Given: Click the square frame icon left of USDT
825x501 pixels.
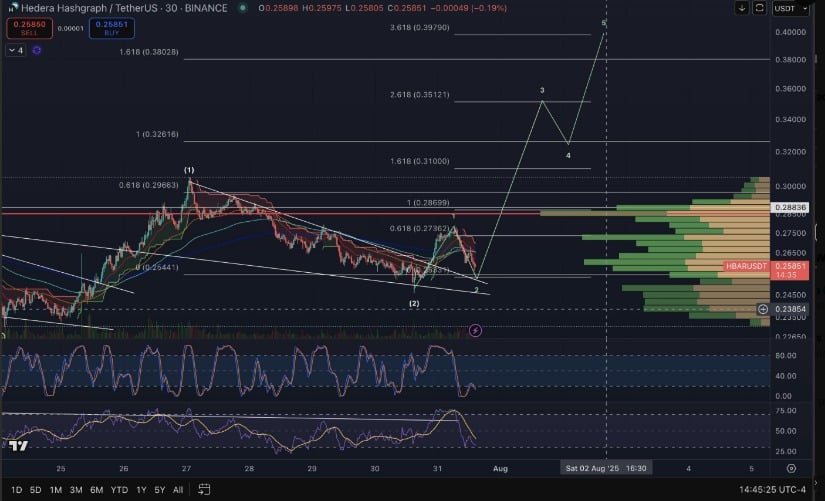Looking at the screenshot, I should tap(759, 8).
